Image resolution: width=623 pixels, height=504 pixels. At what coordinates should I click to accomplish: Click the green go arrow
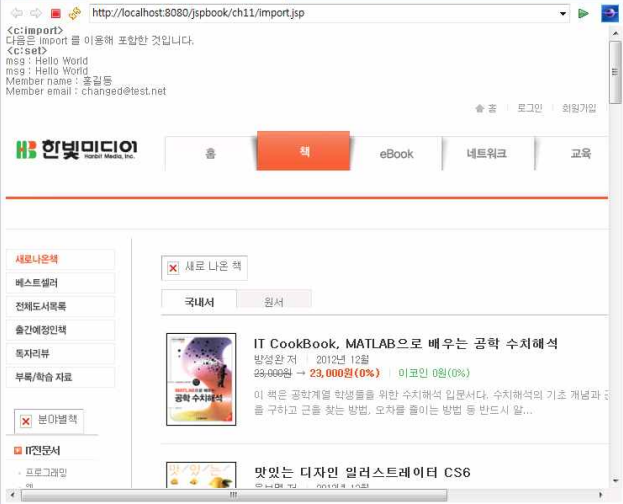(583, 14)
